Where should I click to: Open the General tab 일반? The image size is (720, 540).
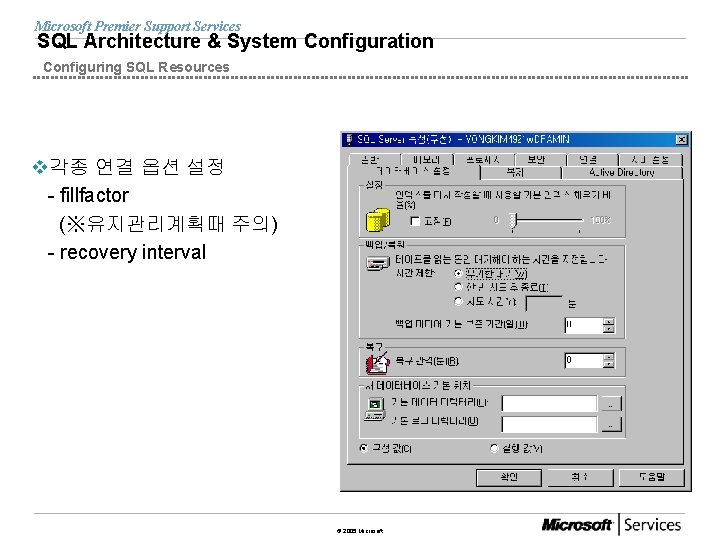click(373, 160)
